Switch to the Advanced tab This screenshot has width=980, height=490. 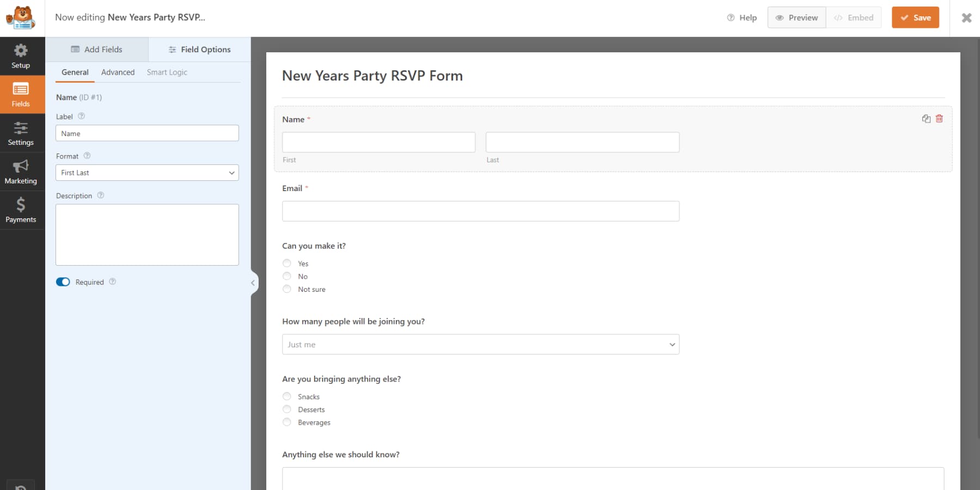click(x=118, y=72)
